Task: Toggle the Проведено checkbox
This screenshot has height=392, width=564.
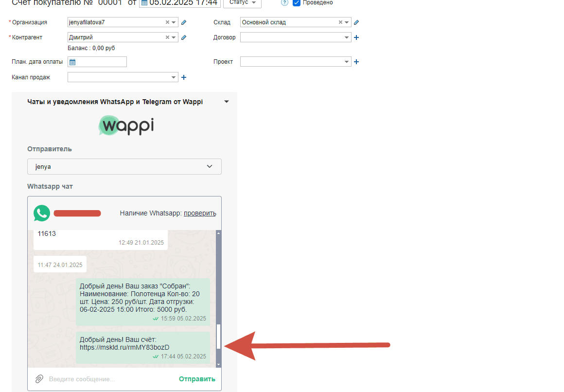Action: (297, 3)
